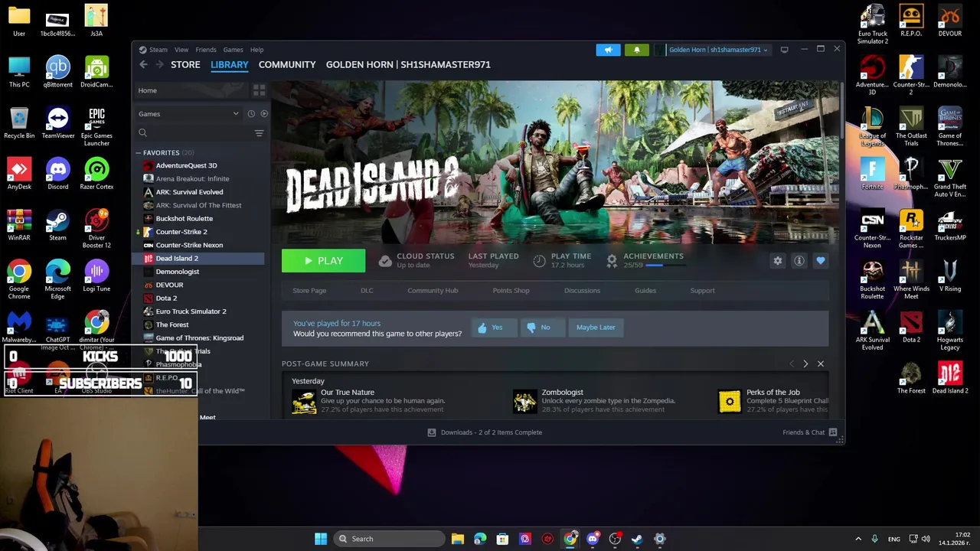The width and height of the screenshot is (980, 551).
Task: Select Buckshot Roulette in library list
Action: (x=184, y=219)
